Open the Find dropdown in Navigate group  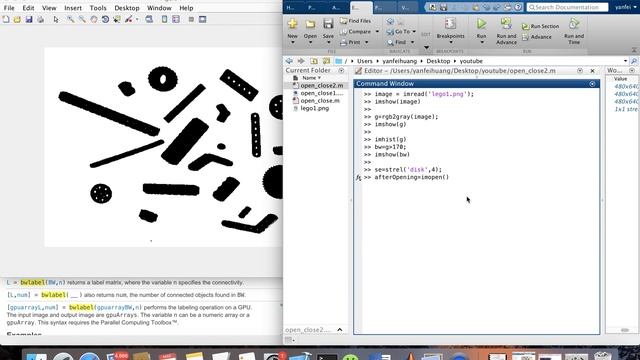tap(400, 42)
